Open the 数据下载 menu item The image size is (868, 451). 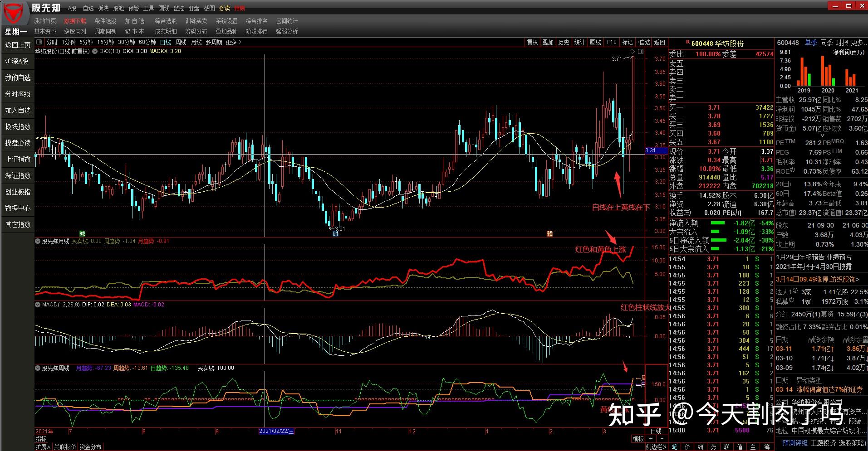click(x=75, y=21)
